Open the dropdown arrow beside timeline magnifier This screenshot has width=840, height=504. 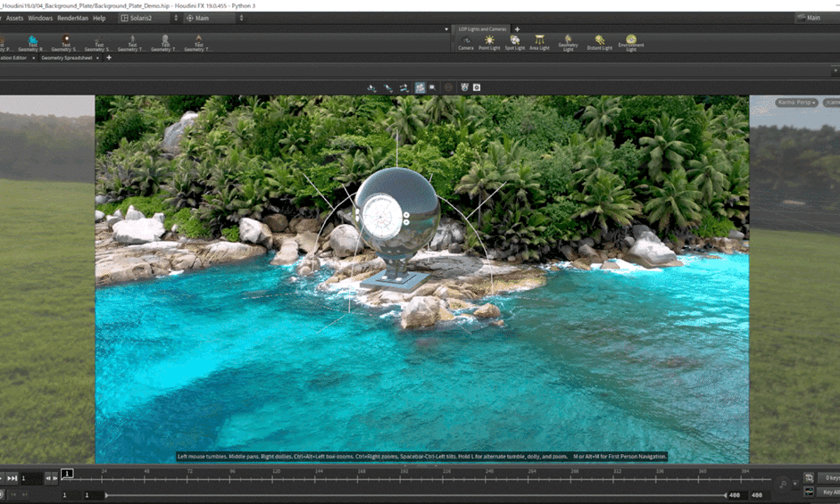tap(794, 483)
